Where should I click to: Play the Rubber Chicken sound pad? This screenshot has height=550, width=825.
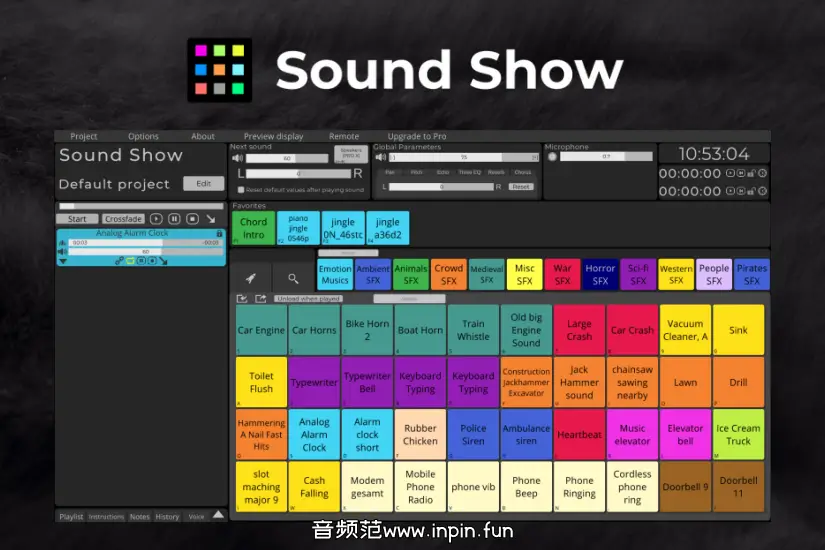point(420,435)
